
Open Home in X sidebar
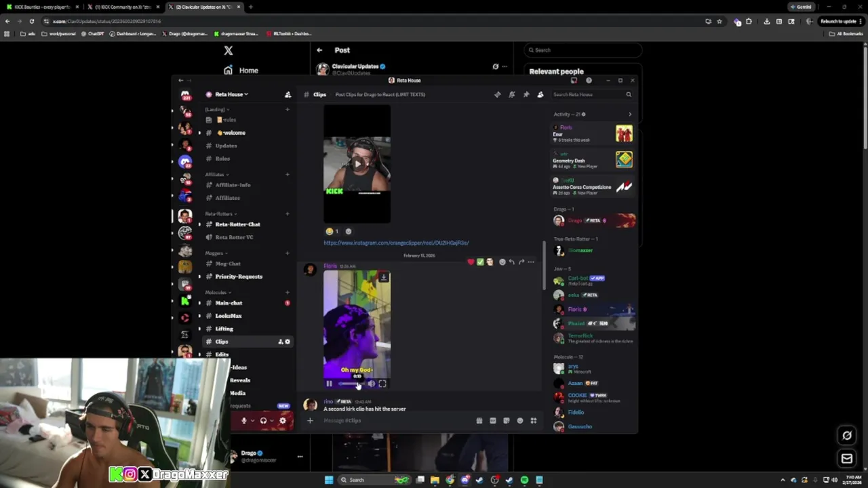coord(241,70)
